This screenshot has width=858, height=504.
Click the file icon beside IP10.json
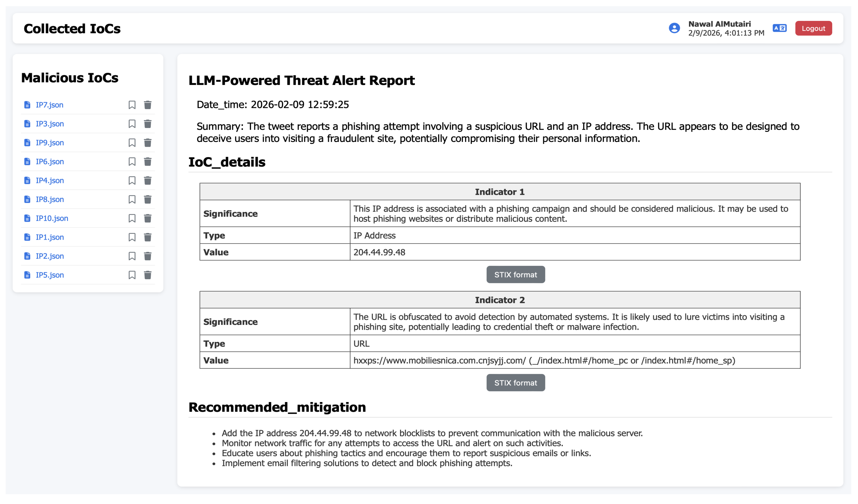point(27,218)
